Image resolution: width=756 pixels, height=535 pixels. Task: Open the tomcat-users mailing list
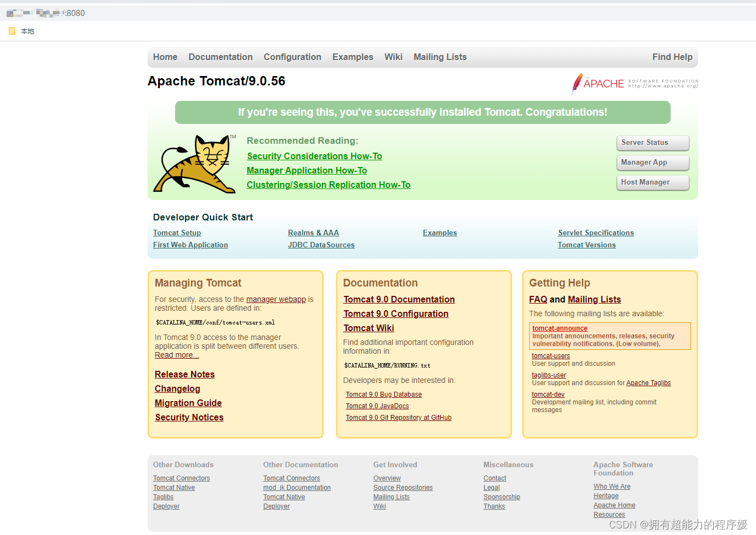click(x=551, y=356)
